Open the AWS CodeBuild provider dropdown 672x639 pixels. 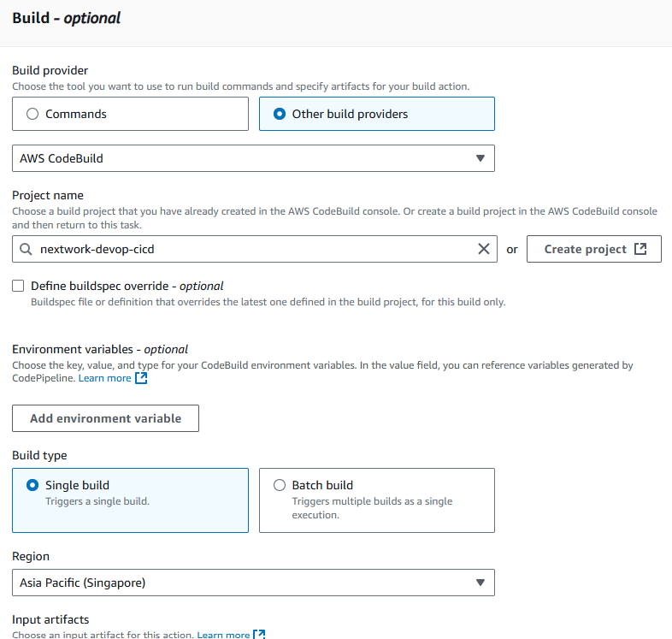click(253, 158)
